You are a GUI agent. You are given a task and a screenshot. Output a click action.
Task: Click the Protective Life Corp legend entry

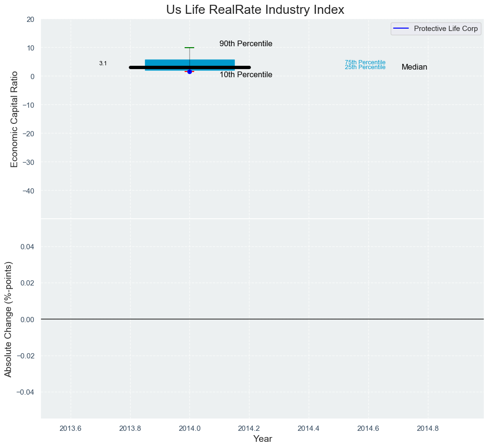(x=446, y=29)
